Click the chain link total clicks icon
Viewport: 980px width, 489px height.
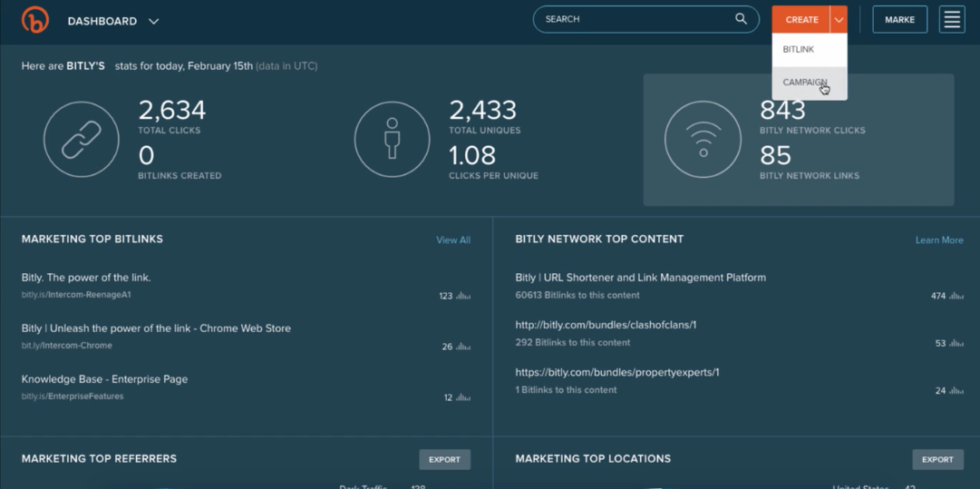[x=82, y=140]
